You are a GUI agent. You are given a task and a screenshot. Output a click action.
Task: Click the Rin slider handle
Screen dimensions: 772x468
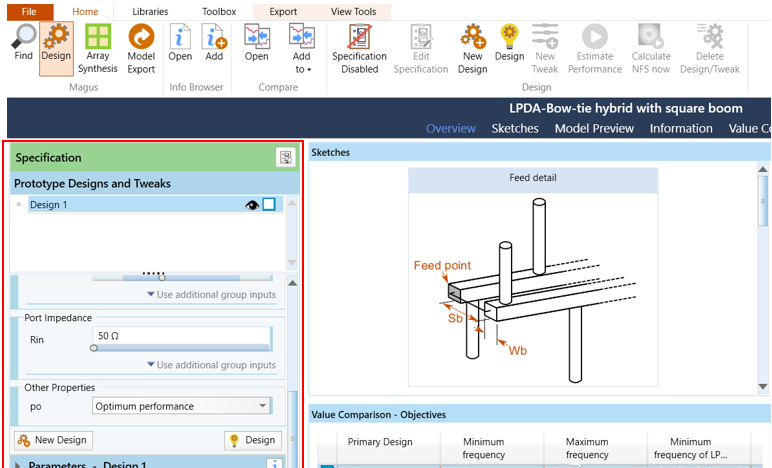[x=94, y=348]
